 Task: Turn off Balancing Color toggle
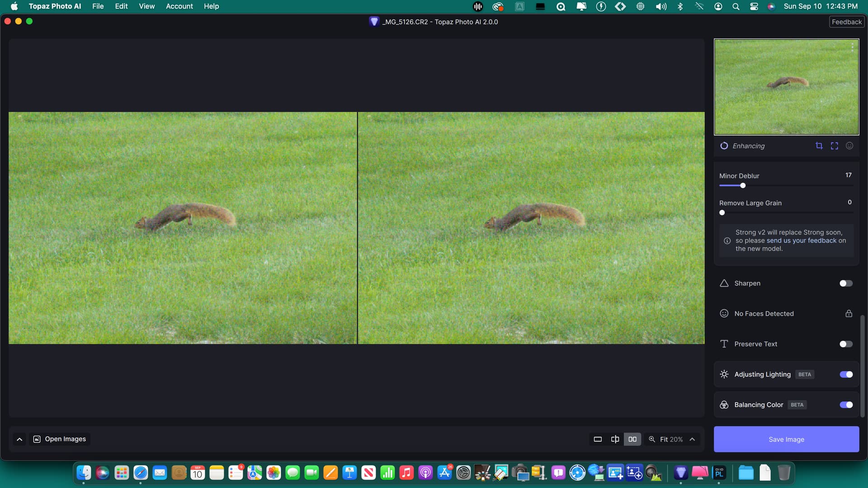click(x=845, y=405)
